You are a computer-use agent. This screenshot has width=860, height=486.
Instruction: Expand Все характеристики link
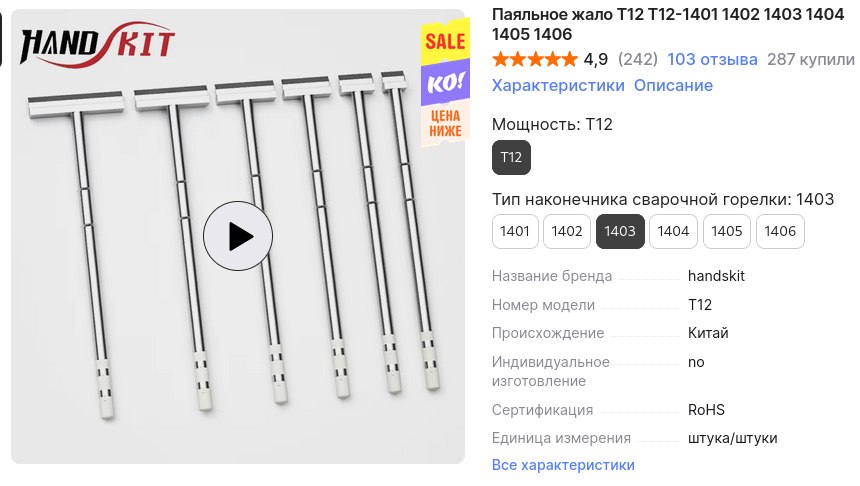tap(563, 465)
